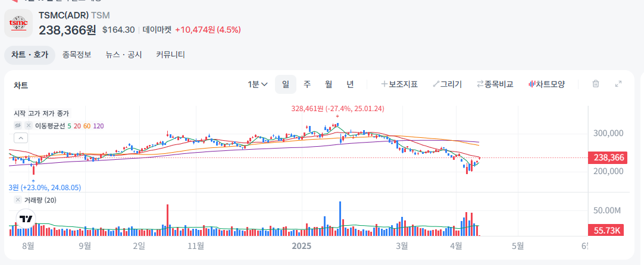Click the 11월 time axis label
The height and width of the screenshot is (265, 644).
click(196, 246)
